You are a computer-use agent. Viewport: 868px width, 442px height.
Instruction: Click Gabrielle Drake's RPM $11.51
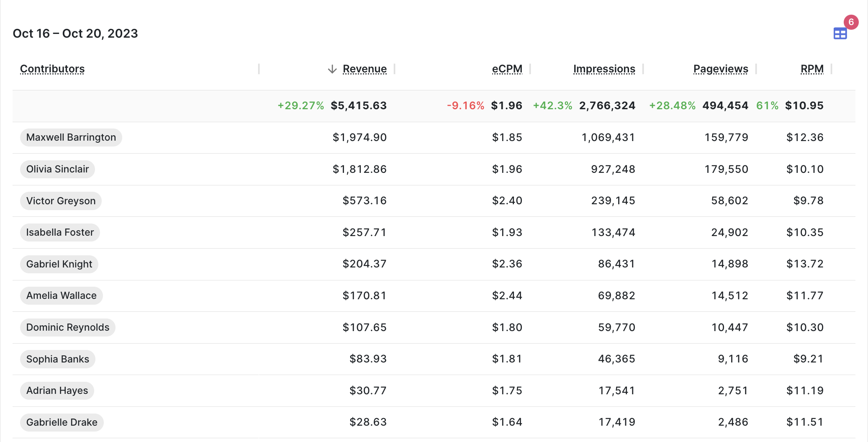[x=805, y=422]
